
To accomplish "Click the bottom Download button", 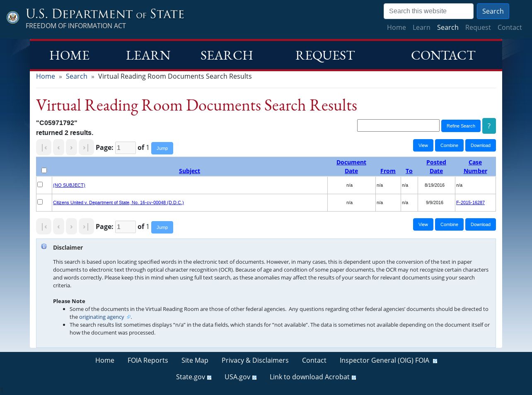I will [481, 224].
